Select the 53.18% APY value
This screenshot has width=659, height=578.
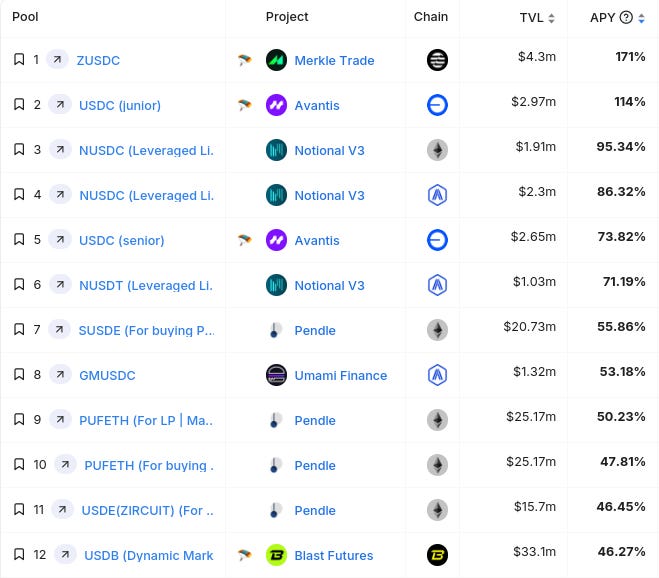[x=622, y=371]
